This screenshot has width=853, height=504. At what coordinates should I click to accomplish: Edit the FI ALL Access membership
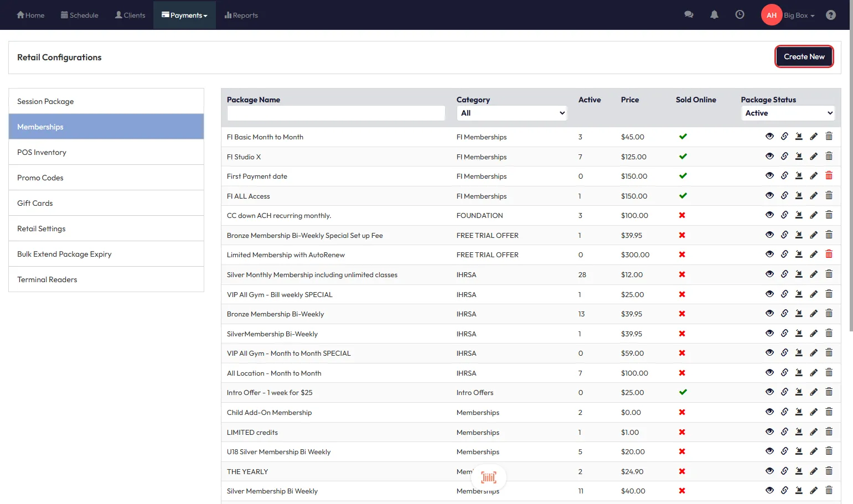(814, 196)
